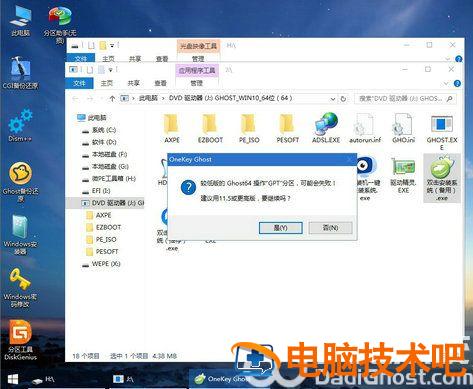
Task: Click 是(Y) in the OneKey Ghost dialog
Action: (281, 228)
